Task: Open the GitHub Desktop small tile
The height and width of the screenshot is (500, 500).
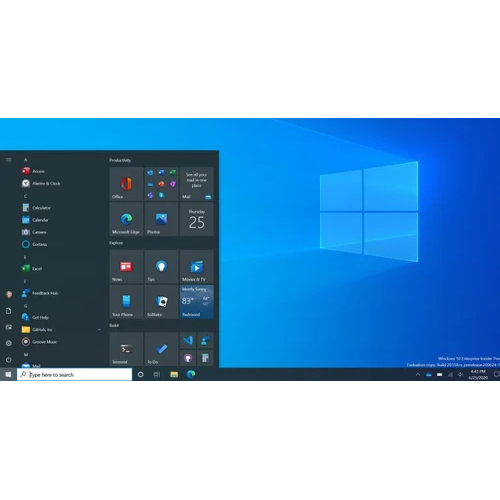Action: (x=188, y=358)
